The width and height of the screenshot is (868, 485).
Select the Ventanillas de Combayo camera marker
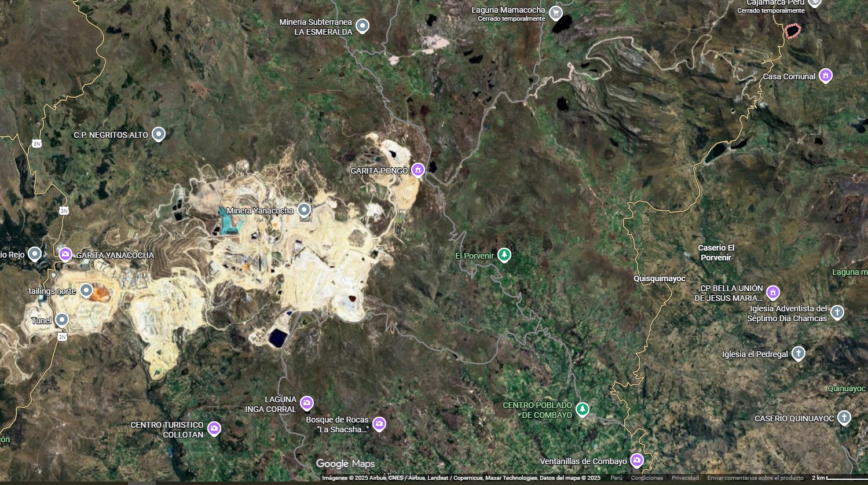637,461
